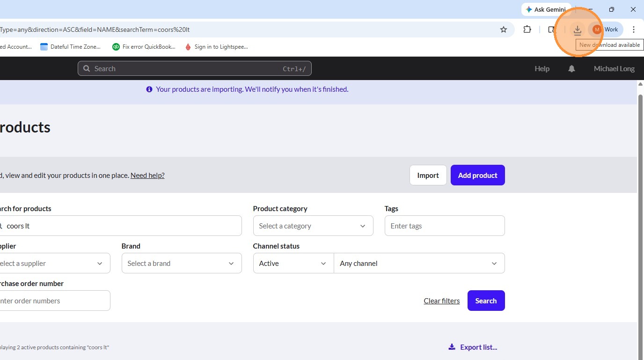Click the magnifier icon in top Search bar
This screenshot has height=360, width=644.
click(x=87, y=69)
